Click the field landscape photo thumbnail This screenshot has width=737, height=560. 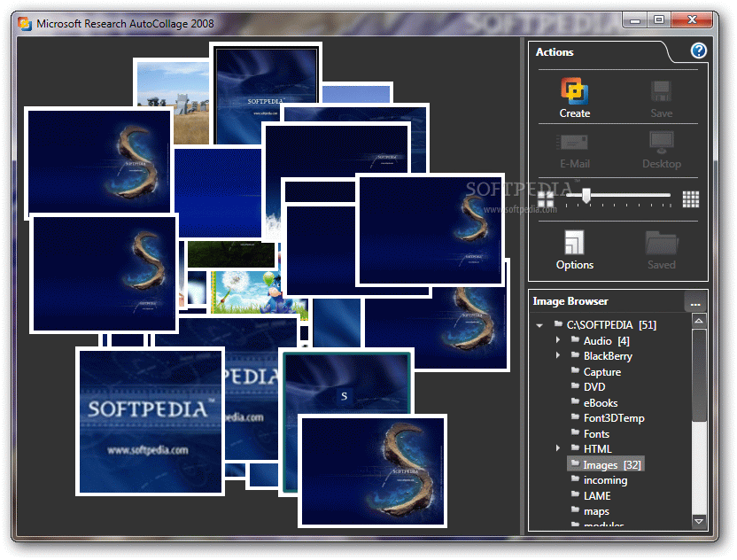point(173,102)
